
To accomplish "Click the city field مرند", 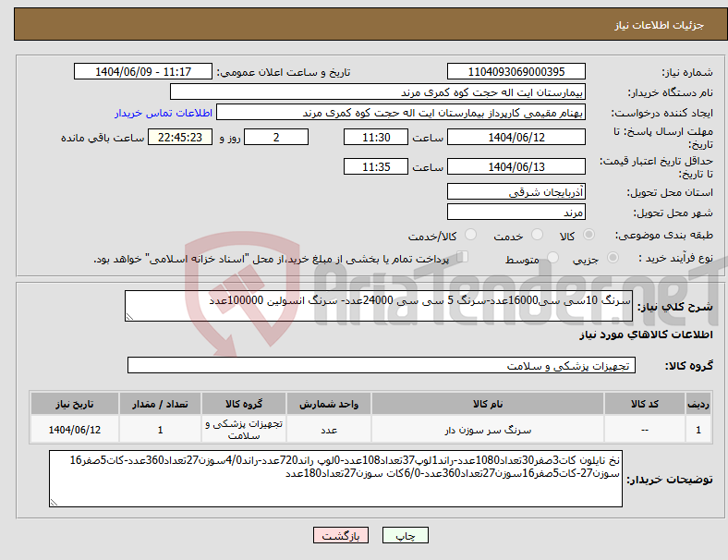I will click(516, 212).
